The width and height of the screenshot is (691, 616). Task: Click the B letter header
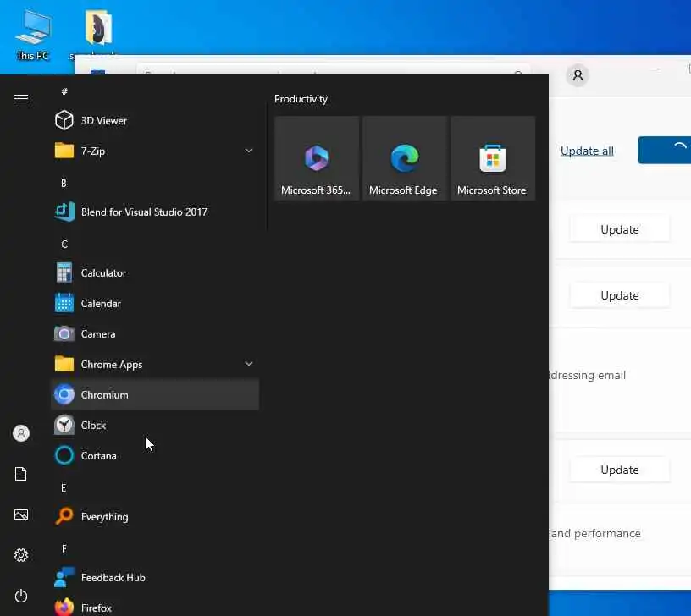click(64, 183)
